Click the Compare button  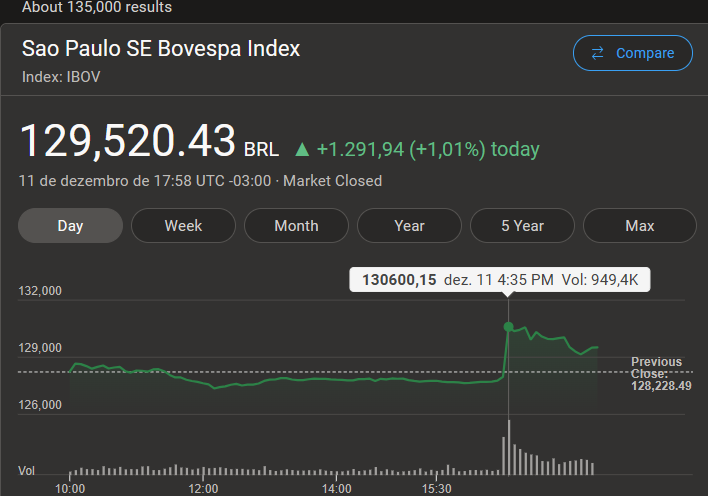point(633,53)
